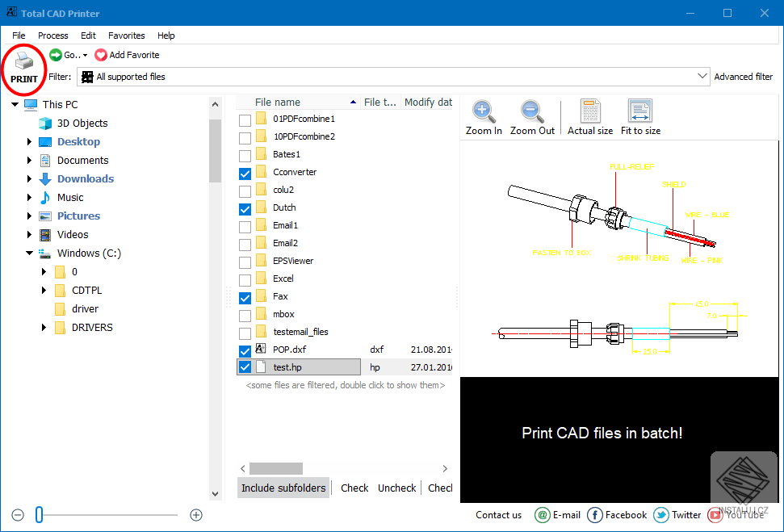Uncheck the test.hp file checkbox
The image size is (784, 532).
click(x=245, y=367)
